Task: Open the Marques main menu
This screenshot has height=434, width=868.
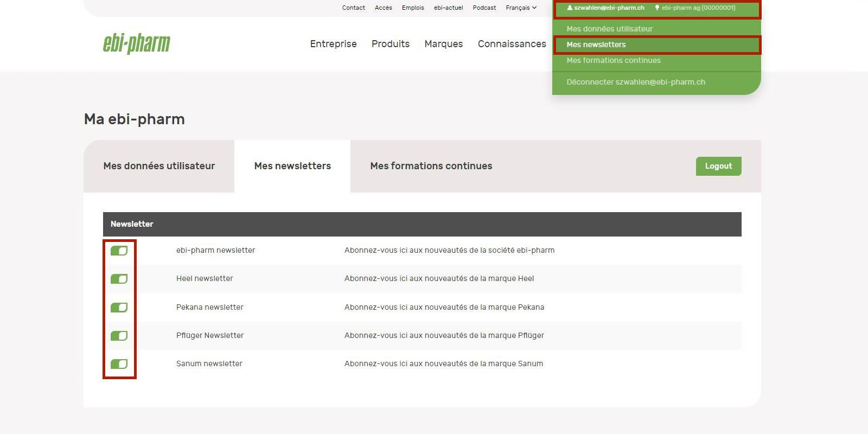Action: [444, 44]
